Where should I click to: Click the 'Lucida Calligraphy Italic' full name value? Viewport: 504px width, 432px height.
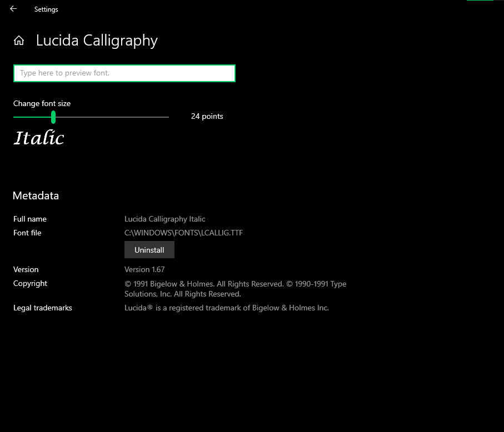[164, 219]
